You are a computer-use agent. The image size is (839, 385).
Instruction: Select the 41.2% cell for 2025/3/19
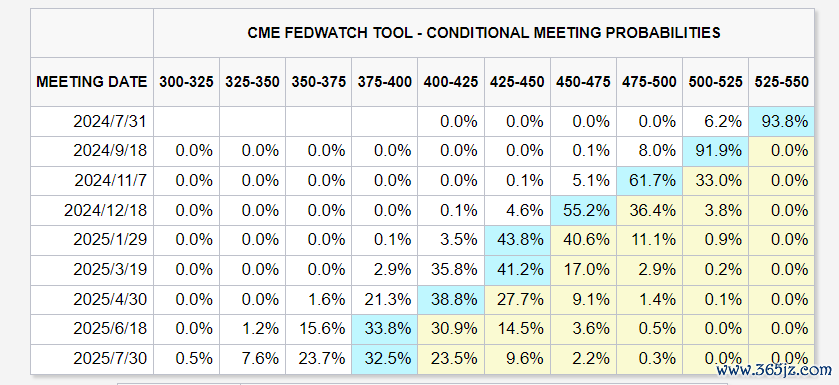(517, 270)
